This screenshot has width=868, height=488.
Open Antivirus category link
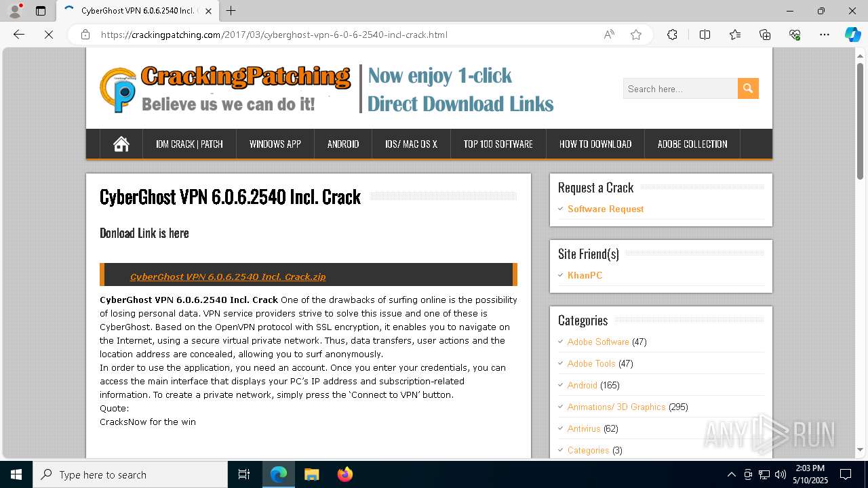(x=584, y=428)
